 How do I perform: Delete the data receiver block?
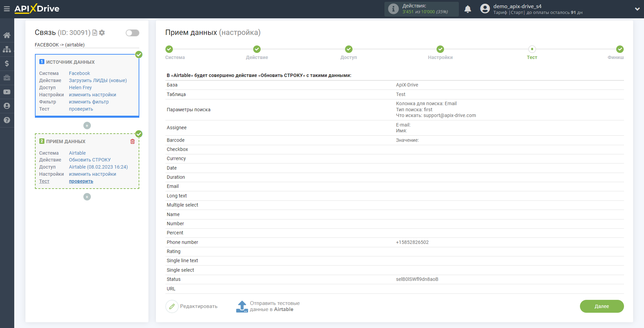coord(133,141)
